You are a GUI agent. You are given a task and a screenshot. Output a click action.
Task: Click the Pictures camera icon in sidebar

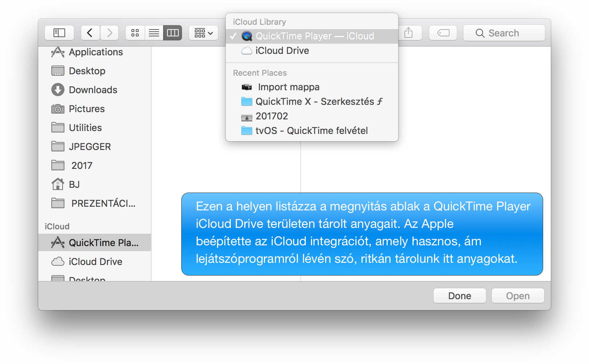58,109
